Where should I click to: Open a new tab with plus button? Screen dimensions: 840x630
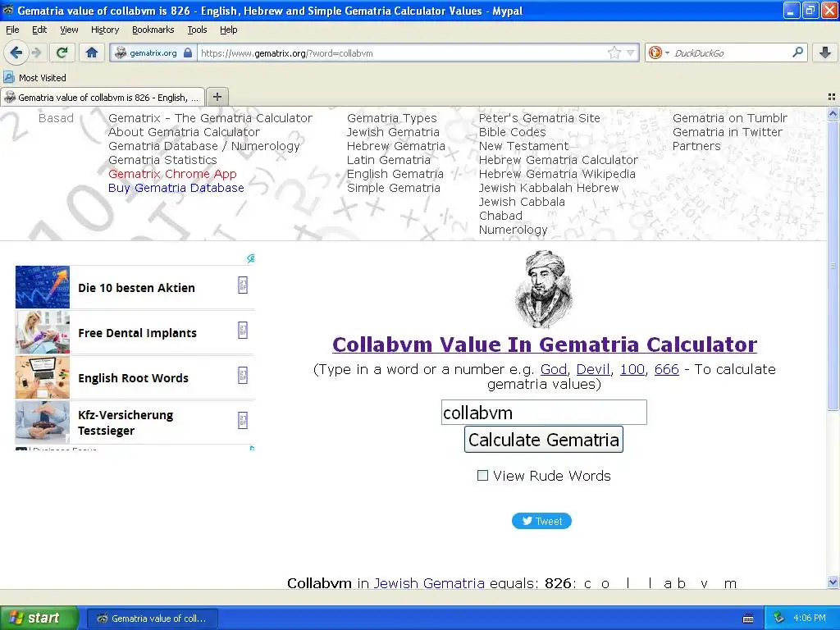217,97
